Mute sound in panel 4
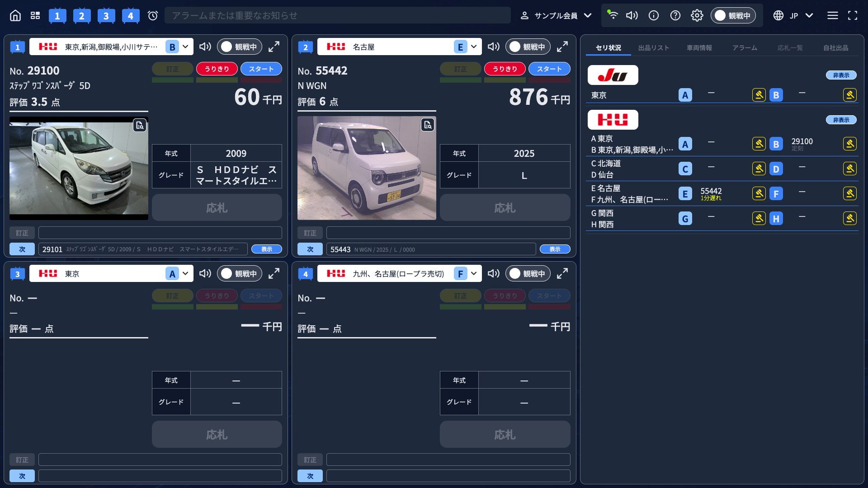This screenshot has width=868, height=488. click(x=494, y=273)
